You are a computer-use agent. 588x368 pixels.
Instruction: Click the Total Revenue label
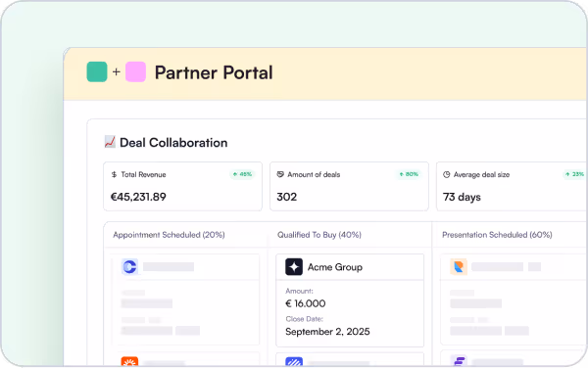pyautogui.click(x=143, y=174)
